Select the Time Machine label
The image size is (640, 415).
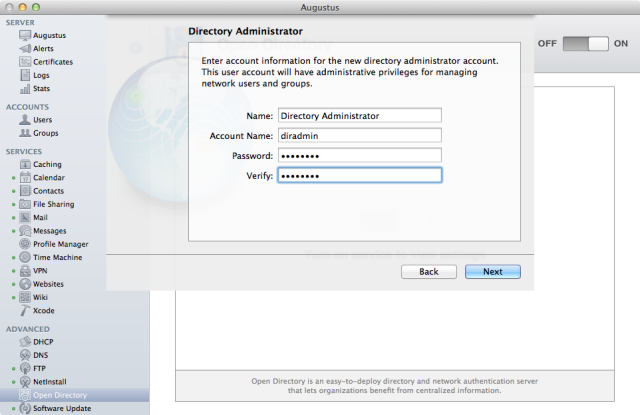pyautogui.click(x=58, y=257)
